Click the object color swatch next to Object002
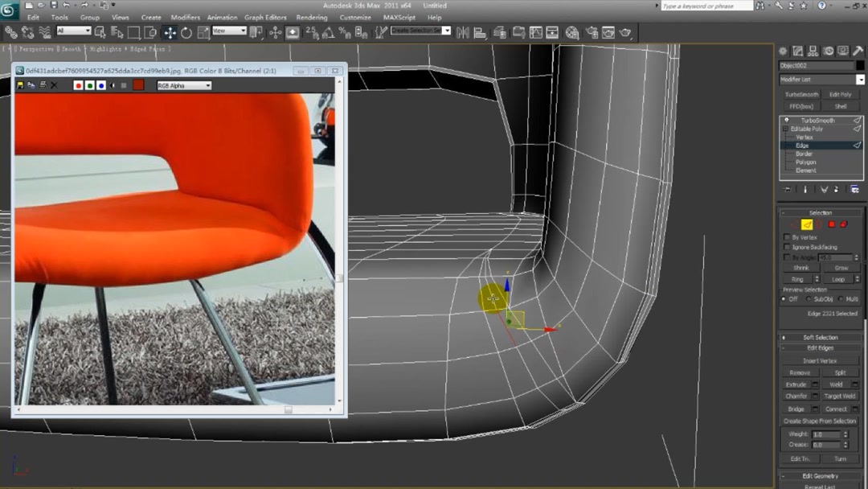The width and height of the screenshot is (868, 489). click(858, 64)
